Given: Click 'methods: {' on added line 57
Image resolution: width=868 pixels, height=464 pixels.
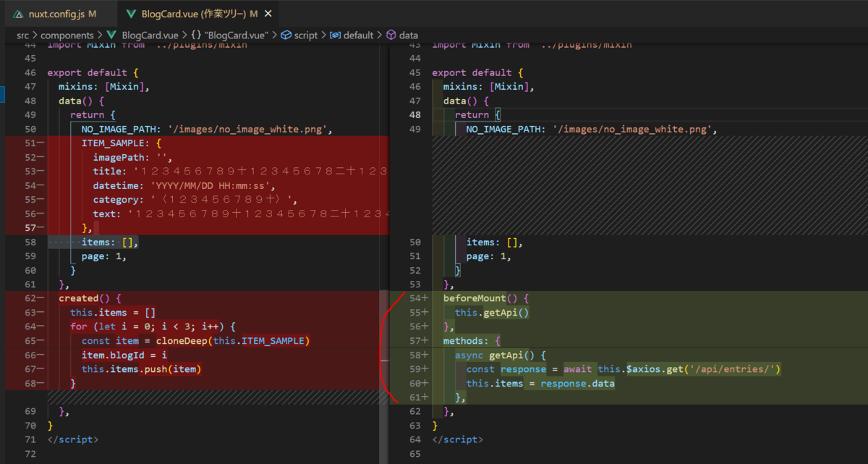Looking at the screenshot, I should [472, 341].
